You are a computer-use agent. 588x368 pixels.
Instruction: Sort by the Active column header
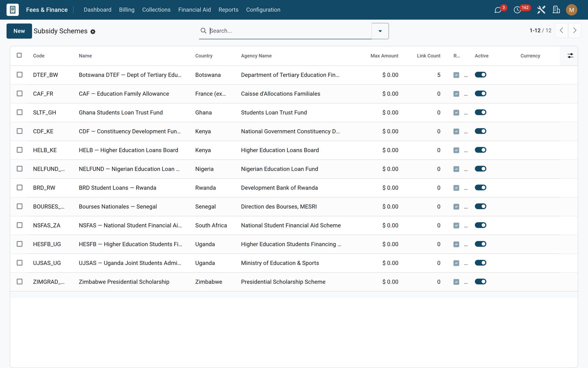coord(481,56)
